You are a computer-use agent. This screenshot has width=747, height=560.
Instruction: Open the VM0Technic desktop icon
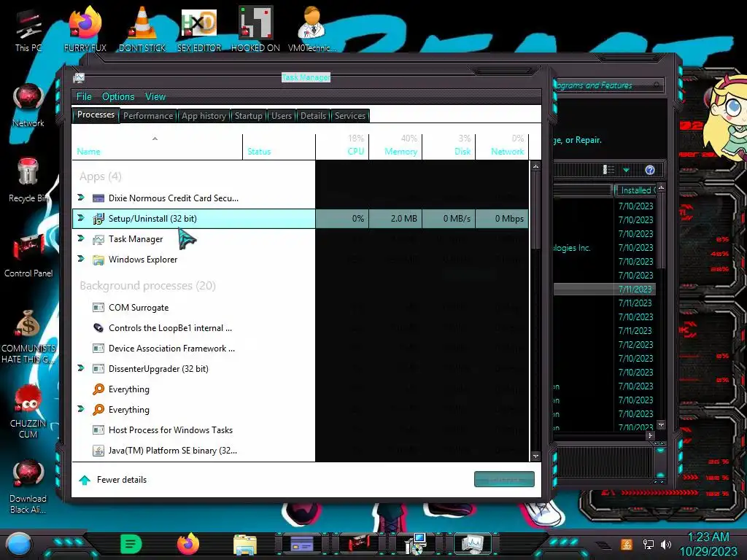pyautogui.click(x=312, y=29)
